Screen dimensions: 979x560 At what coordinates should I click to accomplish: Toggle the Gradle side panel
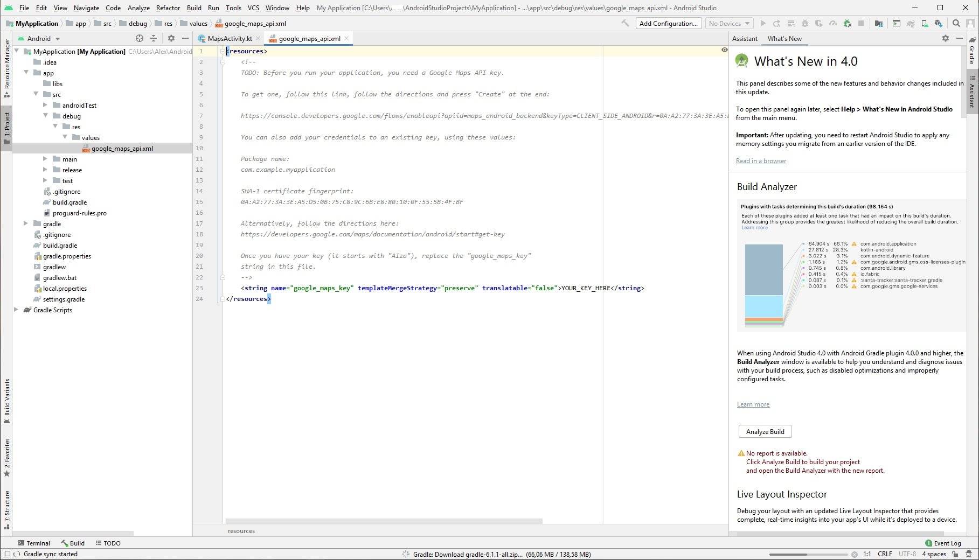pos(972,51)
